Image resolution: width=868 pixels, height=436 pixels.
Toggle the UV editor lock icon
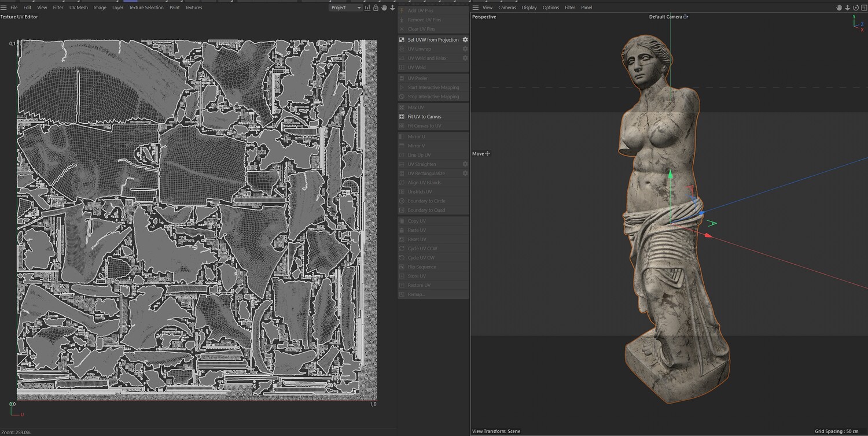[376, 8]
